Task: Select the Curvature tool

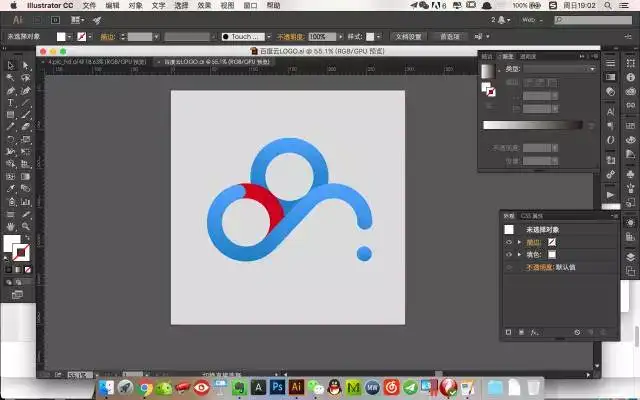Action: click(x=26, y=90)
